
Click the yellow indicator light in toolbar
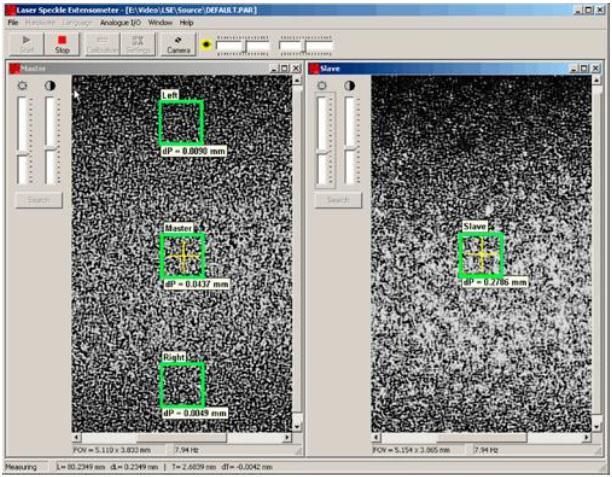[206, 44]
